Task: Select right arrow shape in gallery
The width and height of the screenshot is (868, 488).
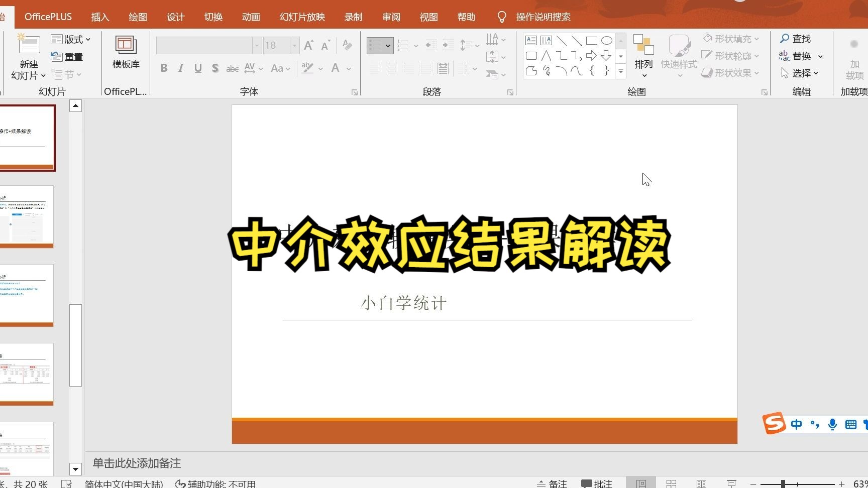Action: [592, 56]
